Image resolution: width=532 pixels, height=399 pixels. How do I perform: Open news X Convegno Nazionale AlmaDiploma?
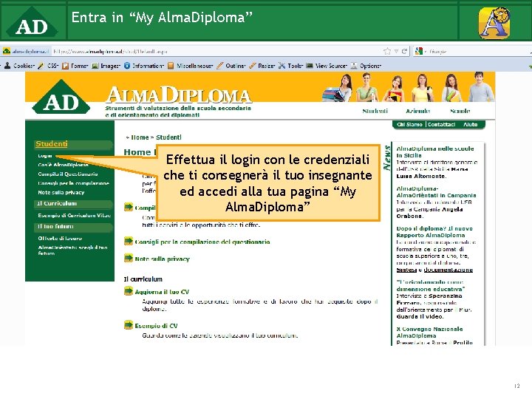[x=429, y=332]
